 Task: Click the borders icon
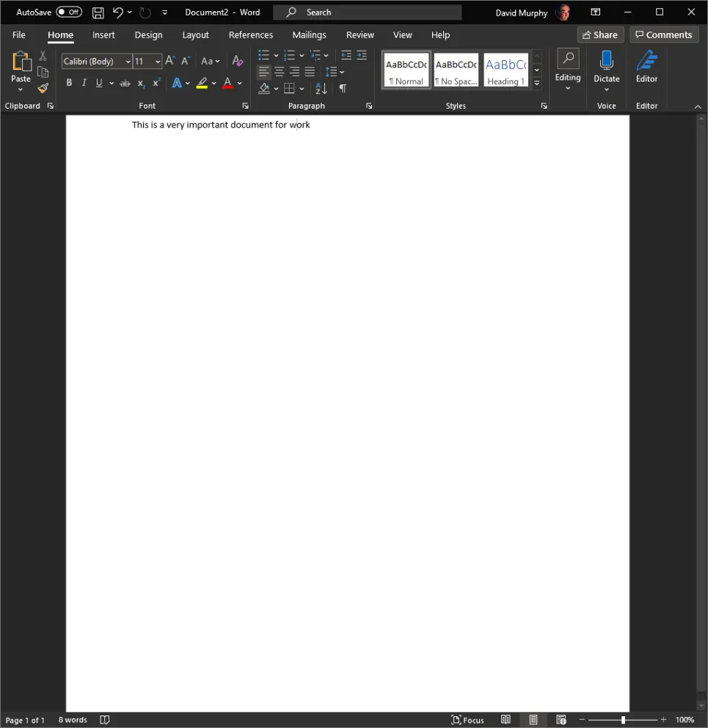click(x=289, y=88)
